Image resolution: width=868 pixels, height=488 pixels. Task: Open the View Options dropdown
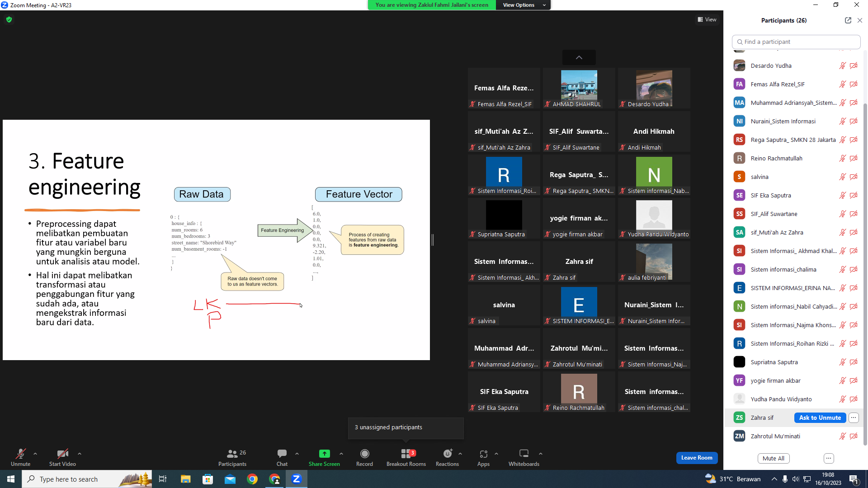524,5
